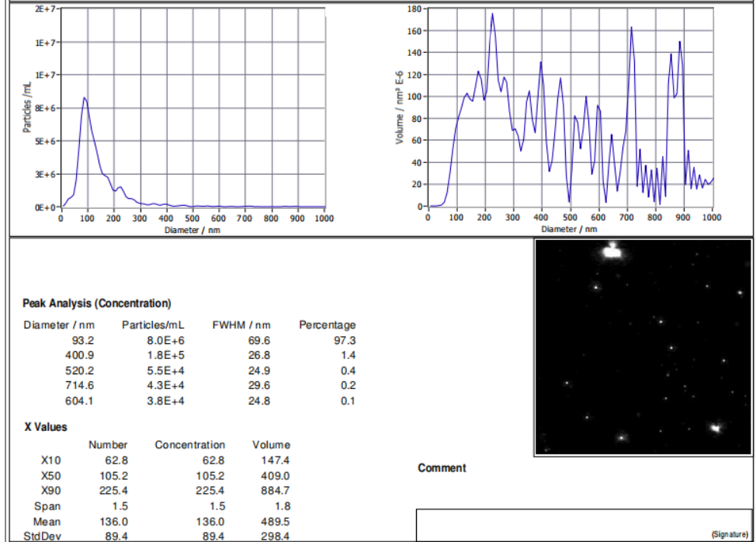Click the (Signature) label text
Image resolution: width=756 pixels, height=542 pixels.
(x=730, y=534)
